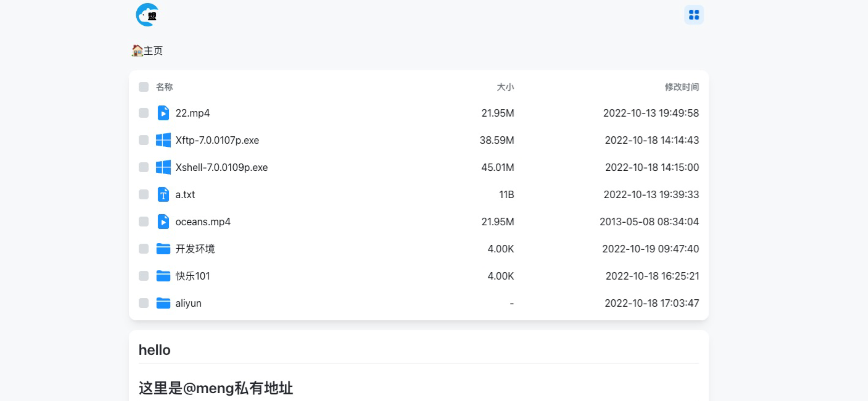Click the Windows icon beside Xftp-7.0.0107p.exe
The height and width of the screenshot is (401, 868).
click(163, 140)
